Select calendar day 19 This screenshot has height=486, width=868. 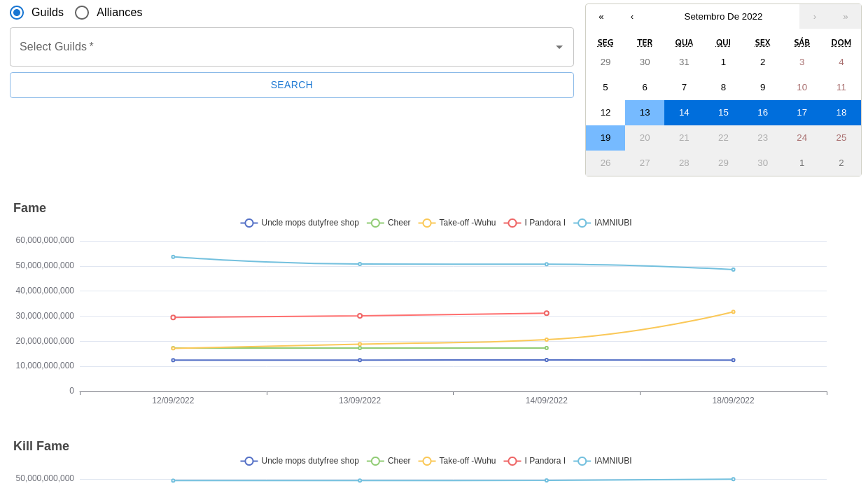605,138
